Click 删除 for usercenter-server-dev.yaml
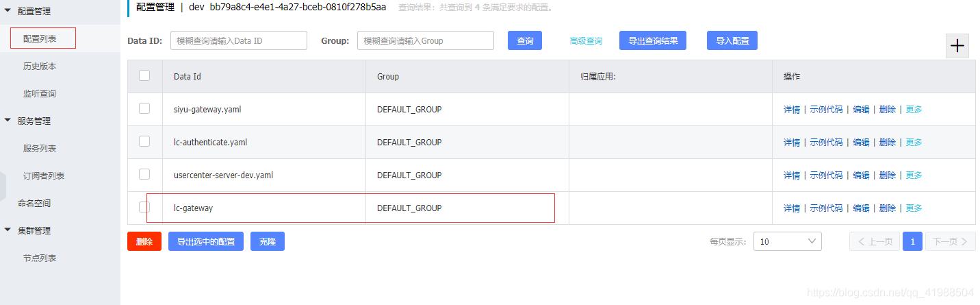The width and height of the screenshot is (980, 305). point(888,175)
